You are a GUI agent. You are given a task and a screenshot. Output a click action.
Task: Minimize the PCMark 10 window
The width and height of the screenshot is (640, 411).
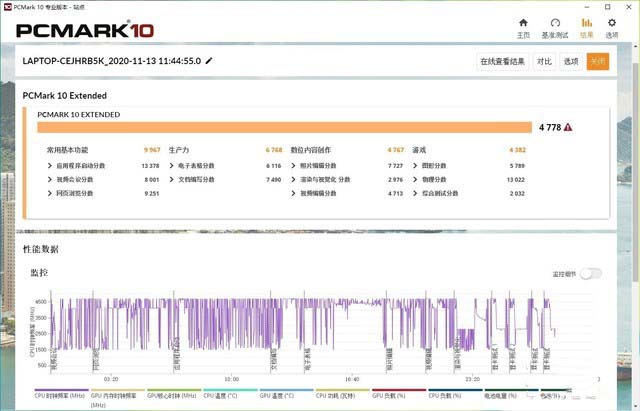point(587,7)
